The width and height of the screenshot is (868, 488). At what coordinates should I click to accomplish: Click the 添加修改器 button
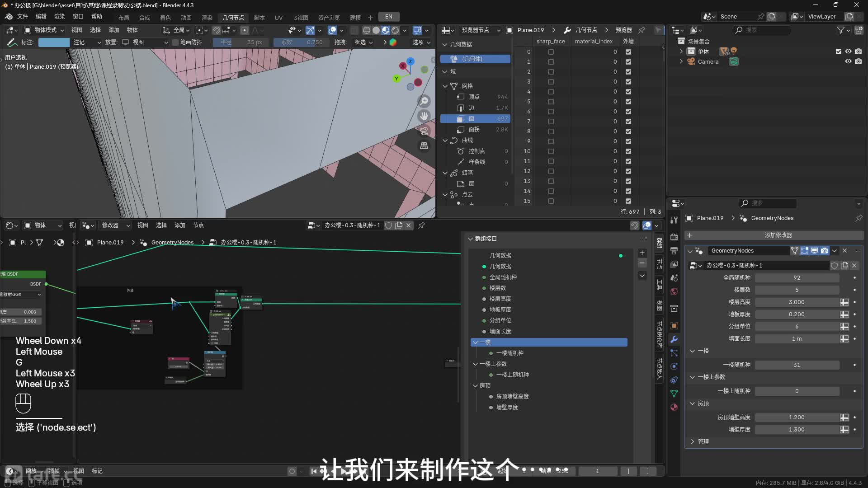[774, 235]
